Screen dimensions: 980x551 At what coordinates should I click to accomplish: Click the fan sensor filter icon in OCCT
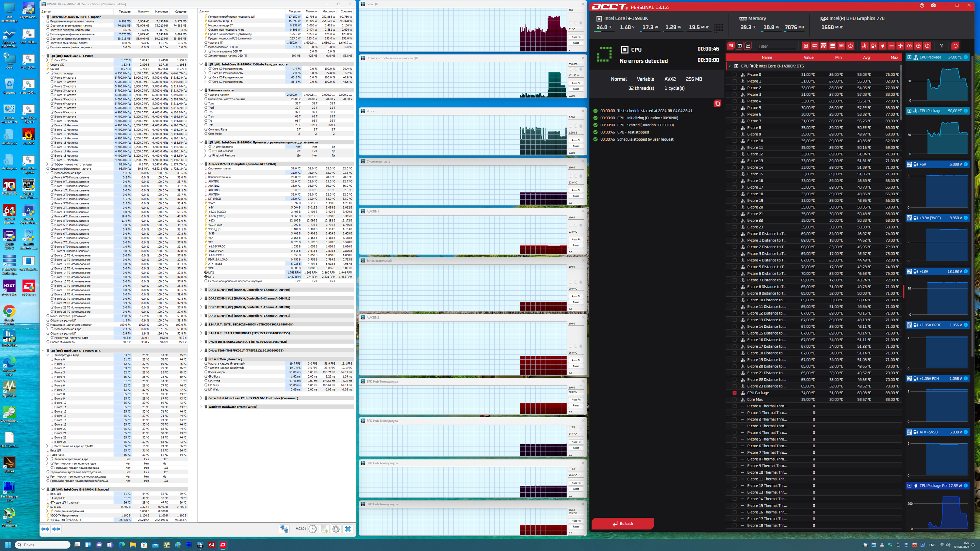point(901,46)
